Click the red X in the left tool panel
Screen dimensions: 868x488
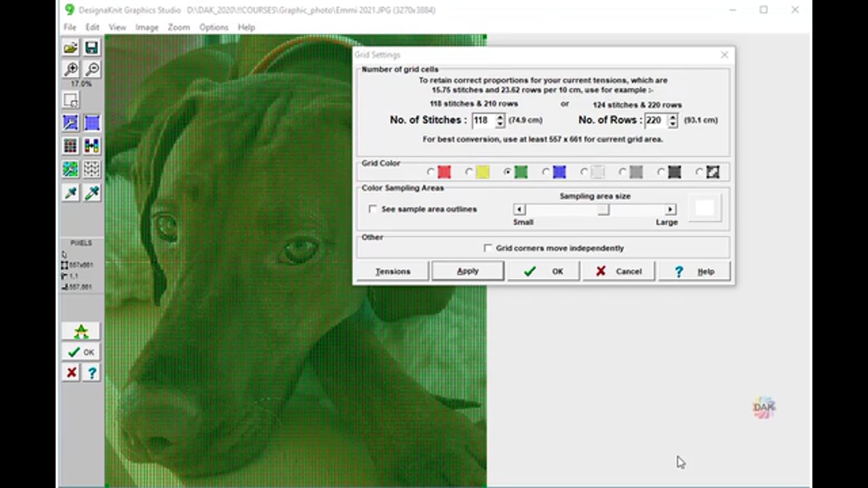(71, 373)
